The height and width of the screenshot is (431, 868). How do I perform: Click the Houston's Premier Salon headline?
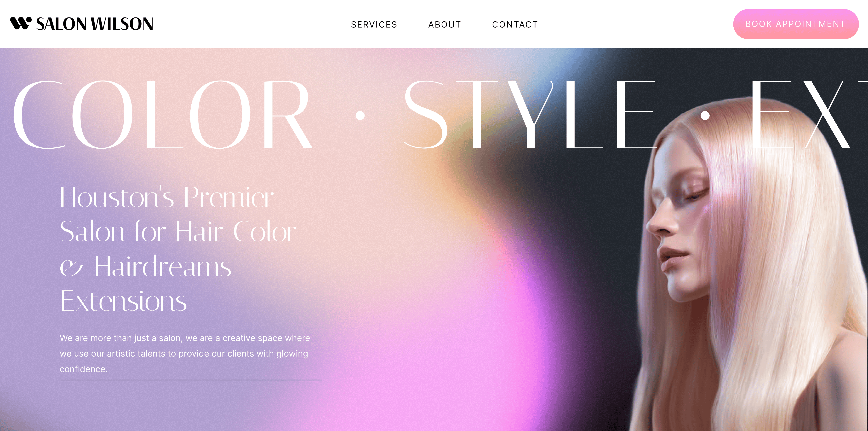click(178, 249)
